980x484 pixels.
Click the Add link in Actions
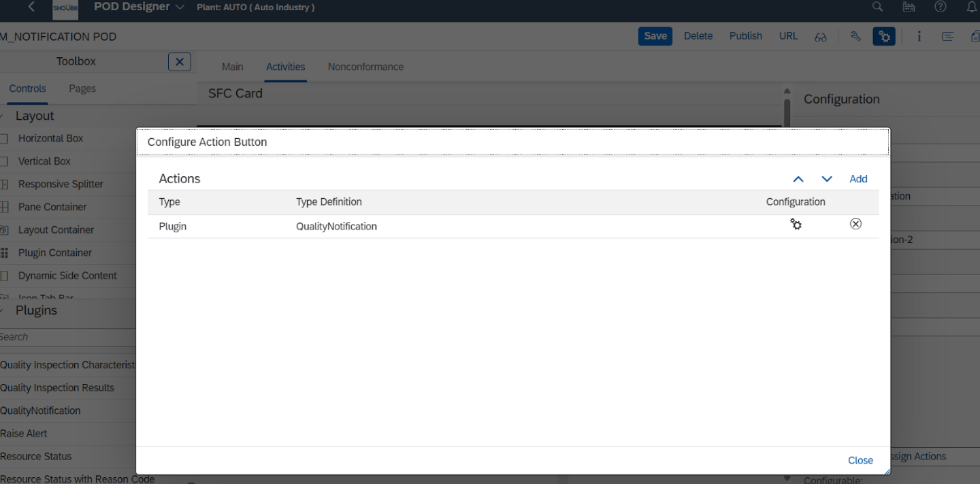click(858, 178)
